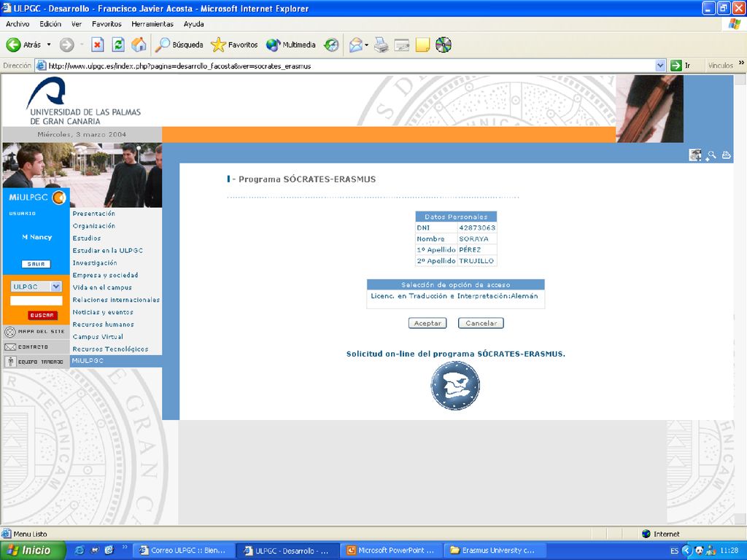The width and height of the screenshot is (747, 560).
Task: Click the page search magnifier icon
Action: point(711,156)
